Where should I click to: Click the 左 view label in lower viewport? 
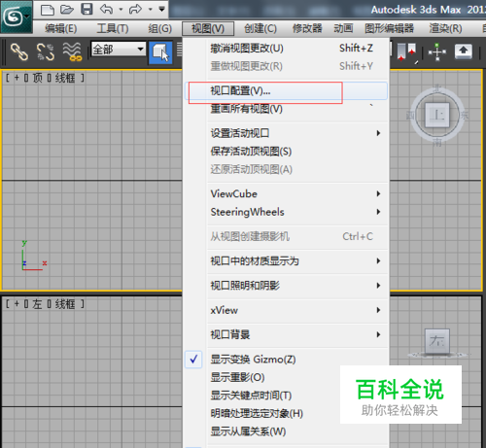point(37,304)
